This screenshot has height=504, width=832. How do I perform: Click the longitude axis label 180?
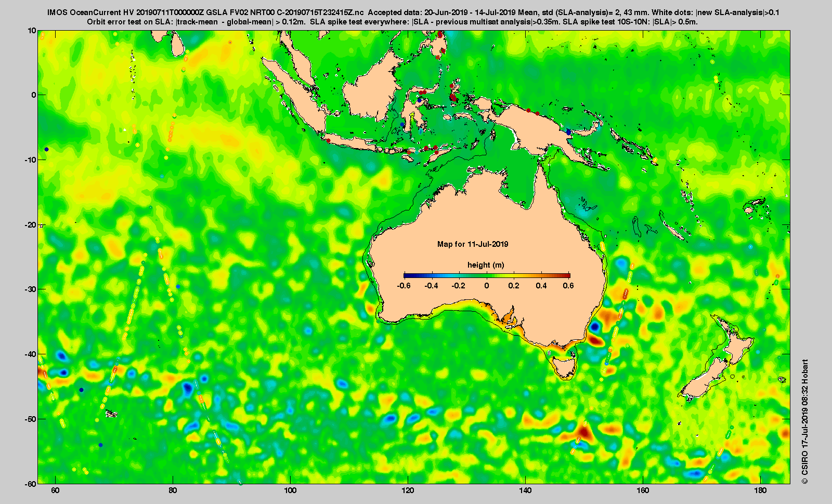[x=760, y=490]
